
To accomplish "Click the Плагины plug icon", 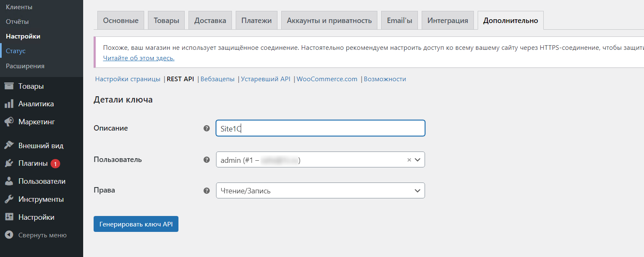I will coord(9,164).
